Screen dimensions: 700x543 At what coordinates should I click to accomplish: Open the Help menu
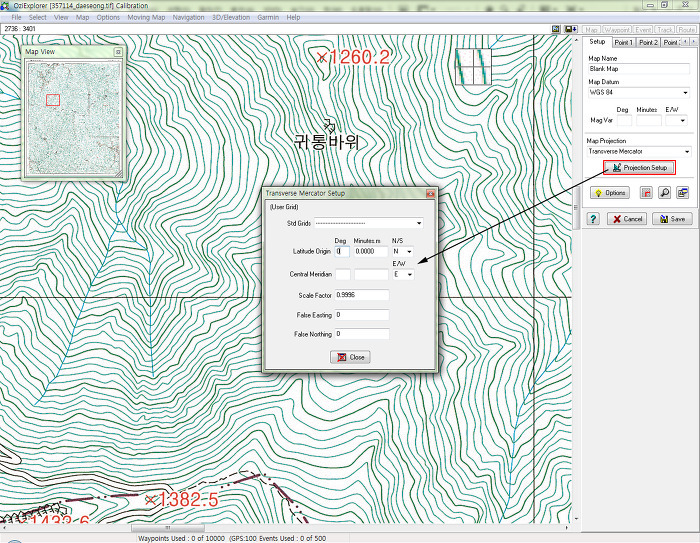293,17
